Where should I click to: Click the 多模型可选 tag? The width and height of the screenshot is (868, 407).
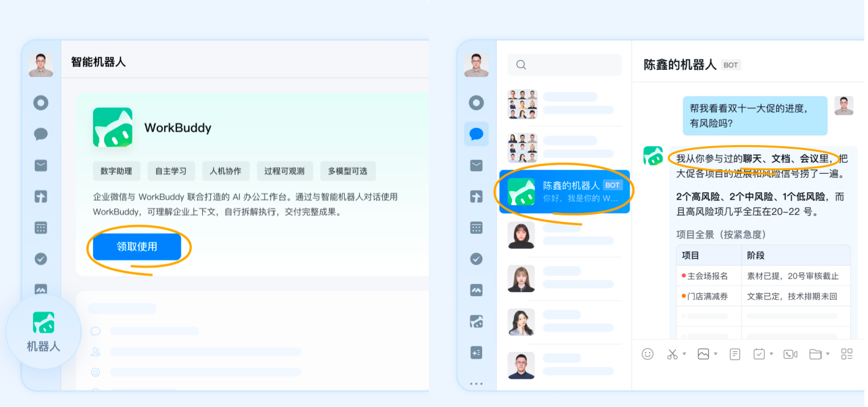(x=347, y=171)
